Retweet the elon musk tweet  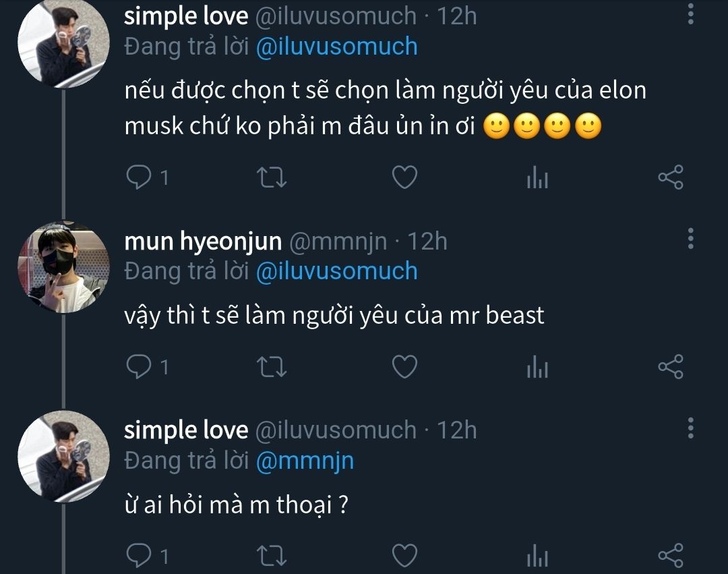point(273,177)
